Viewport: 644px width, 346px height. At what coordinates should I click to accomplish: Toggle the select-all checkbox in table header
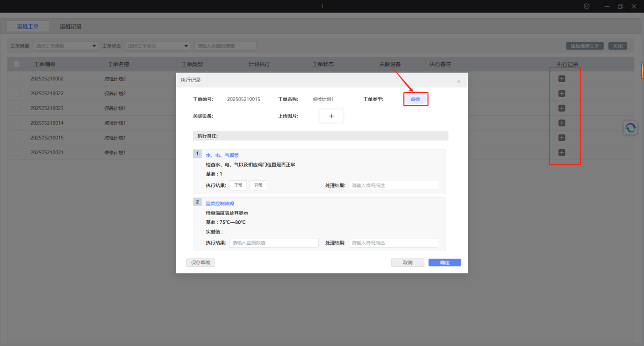coord(17,64)
